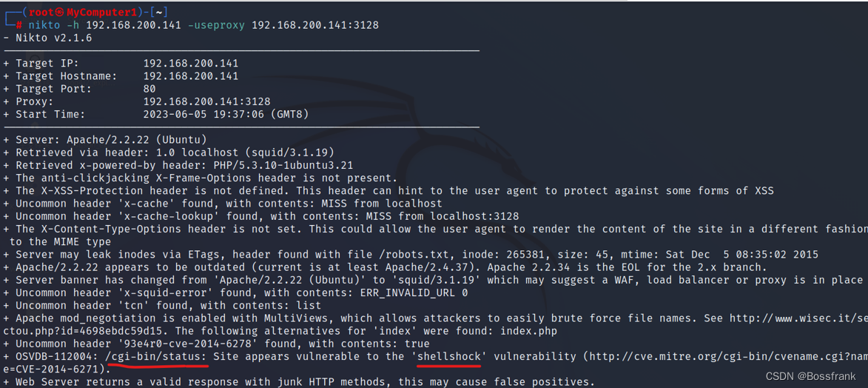This screenshot has height=388, width=868.
Task: Click the 'CSDN @Bossfrank' watermark
Action: pyautogui.click(x=813, y=377)
